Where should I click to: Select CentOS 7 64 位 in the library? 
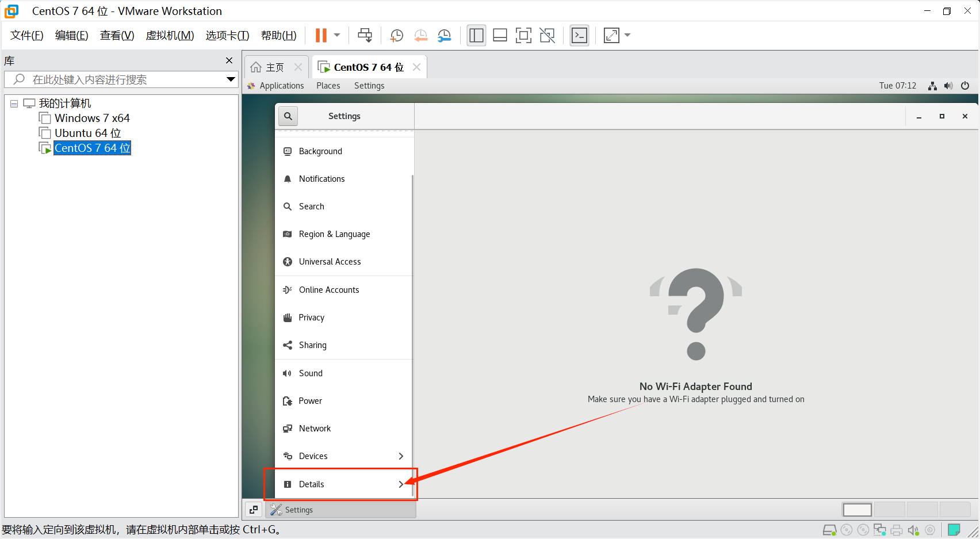coord(92,148)
